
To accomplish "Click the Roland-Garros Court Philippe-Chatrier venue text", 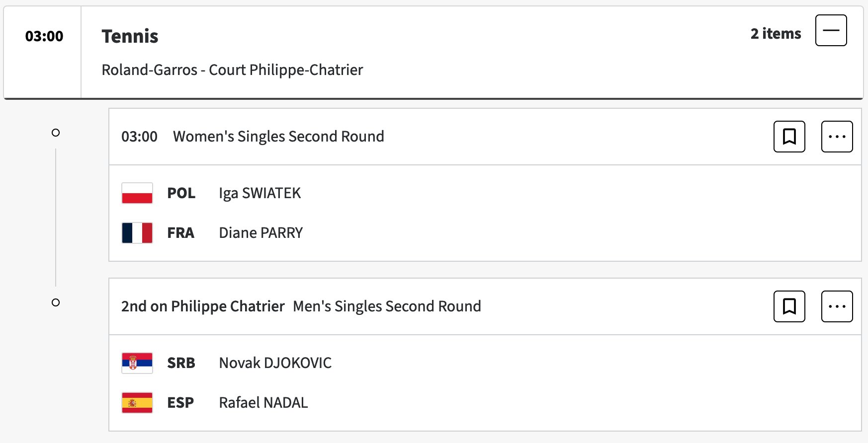I will click(232, 70).
